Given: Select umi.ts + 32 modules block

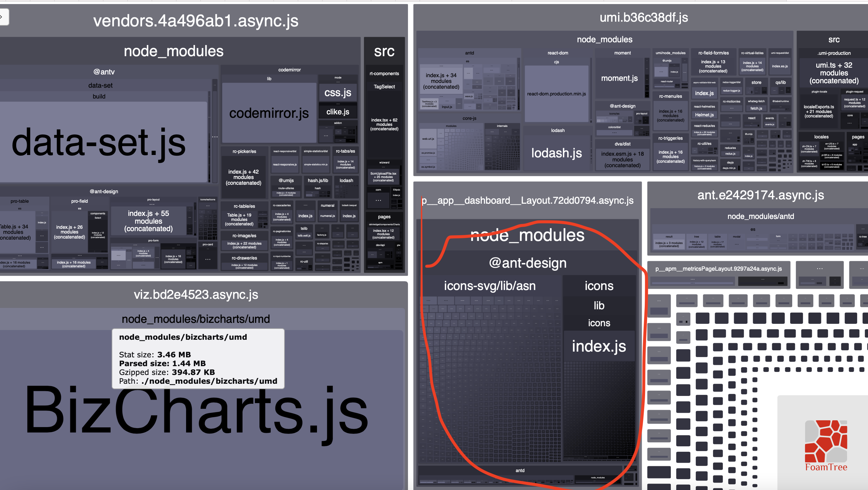Looking at the screenshot, I should tap(834, 73).
